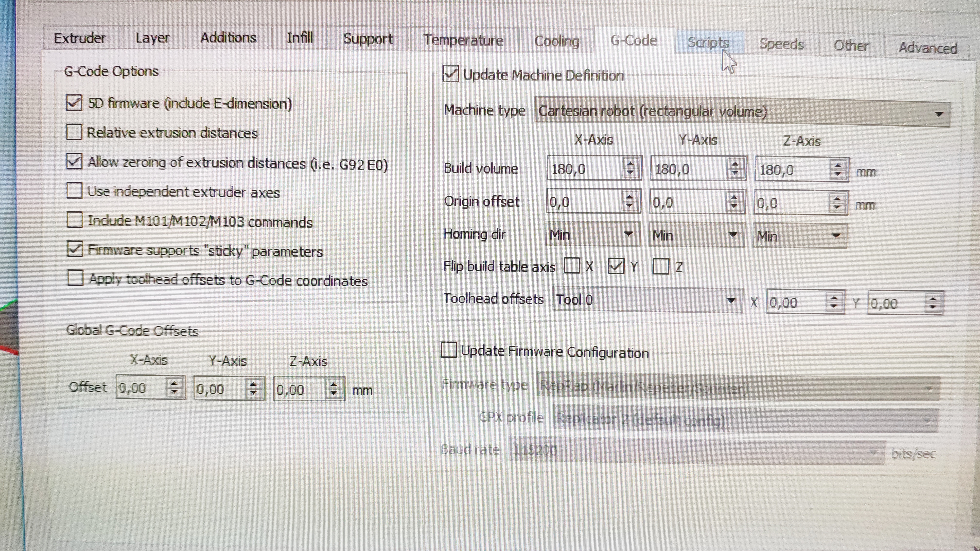Increase Global G-Code X-Axis offset stepper
Screen dimensions: 980x551
point(174,384)
